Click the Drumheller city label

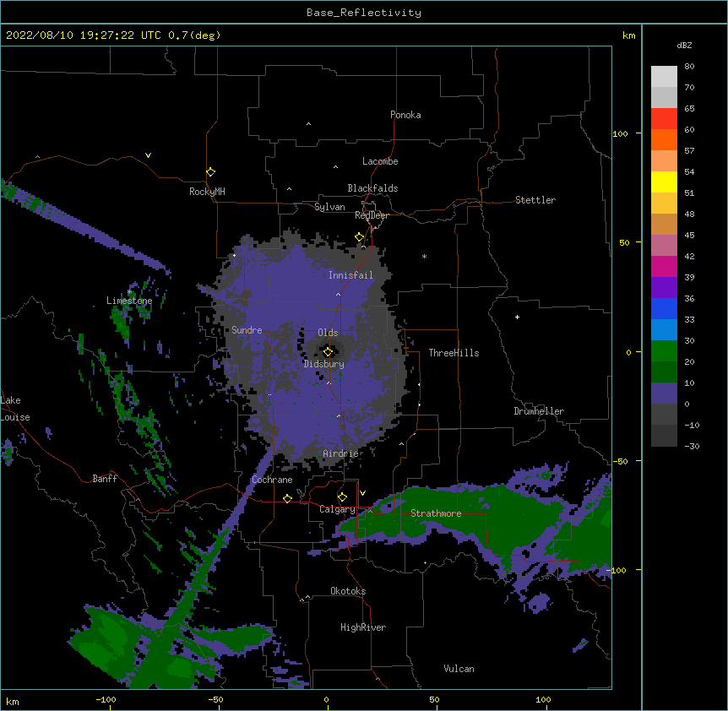click(x=539, y=411)
